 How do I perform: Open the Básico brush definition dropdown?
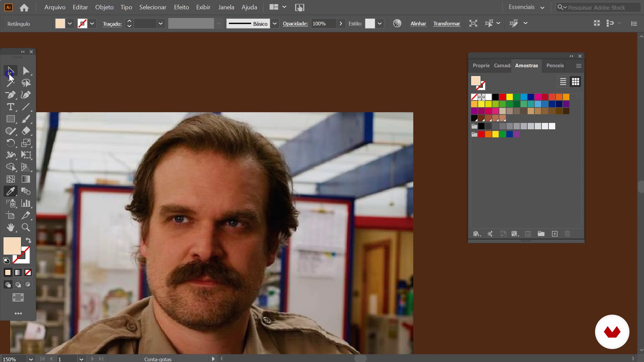click(x=275, y=24)
